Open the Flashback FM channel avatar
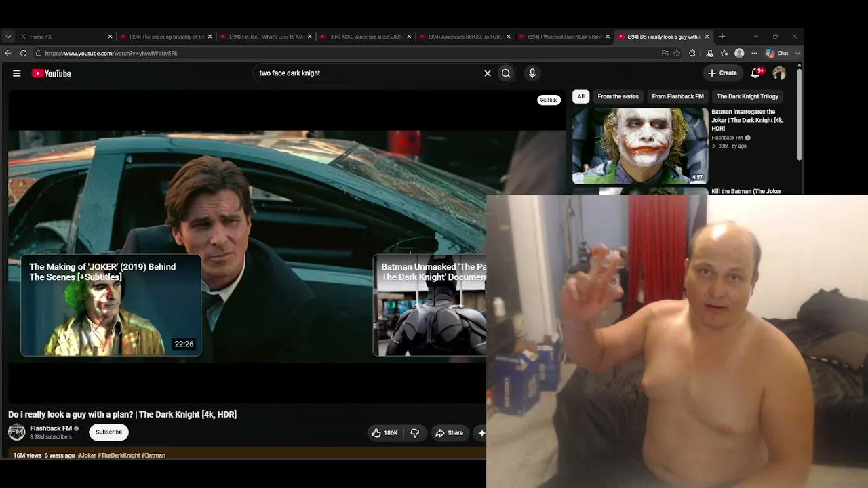This screenshot has width=868, height=488. [x=16, y=432]
